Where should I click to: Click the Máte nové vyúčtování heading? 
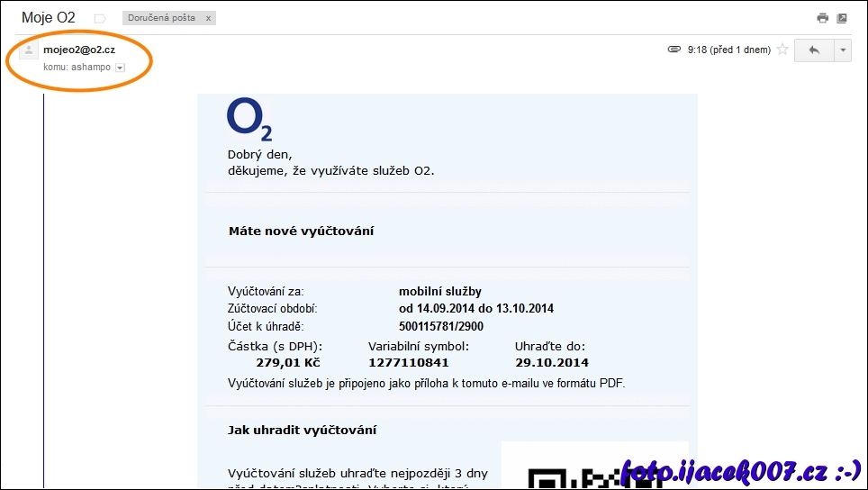click(x=301, y=231)
